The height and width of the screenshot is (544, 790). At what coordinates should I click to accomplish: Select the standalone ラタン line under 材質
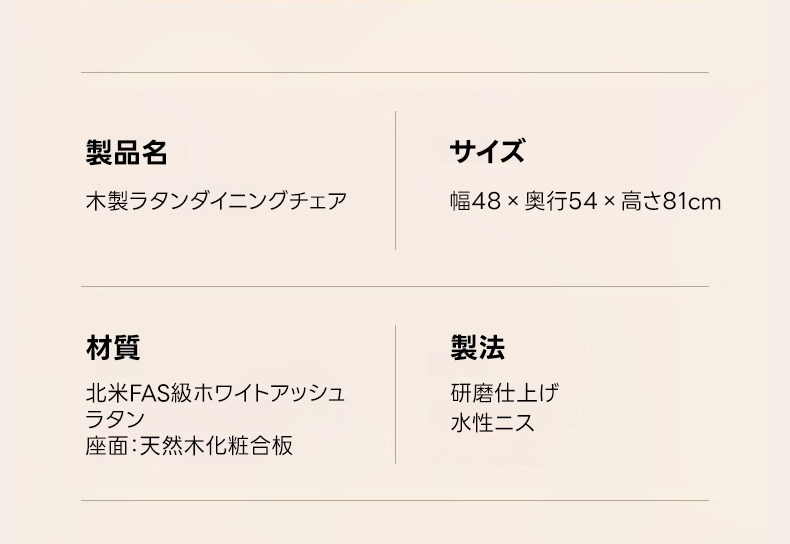coord(115,419)
